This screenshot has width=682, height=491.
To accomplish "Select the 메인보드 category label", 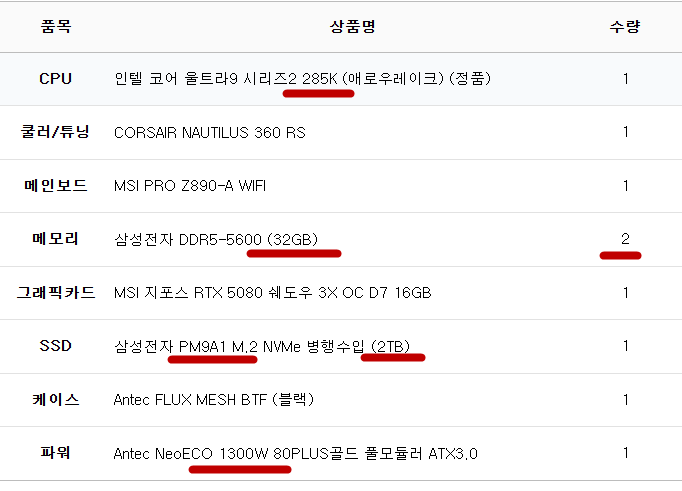I will point(56,185).
